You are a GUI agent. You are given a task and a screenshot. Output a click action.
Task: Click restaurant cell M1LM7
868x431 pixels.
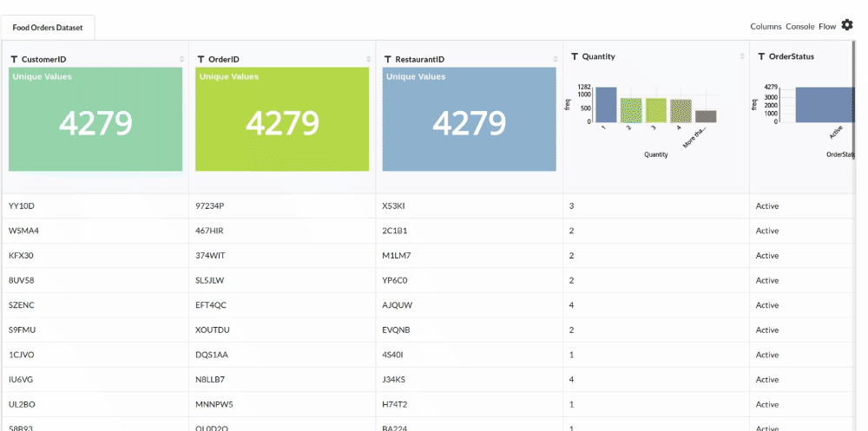tap(397, 256)
